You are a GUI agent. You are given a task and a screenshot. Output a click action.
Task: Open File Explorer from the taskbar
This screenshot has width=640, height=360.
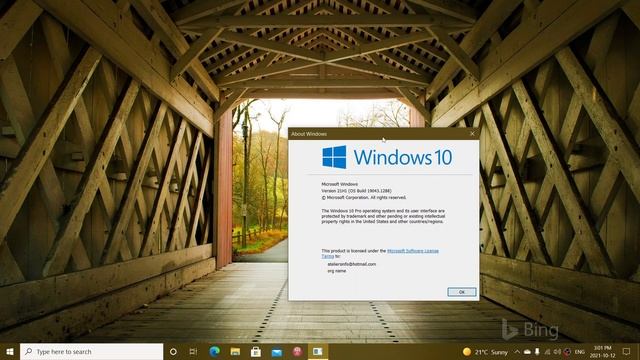click(x=235, y=351)
